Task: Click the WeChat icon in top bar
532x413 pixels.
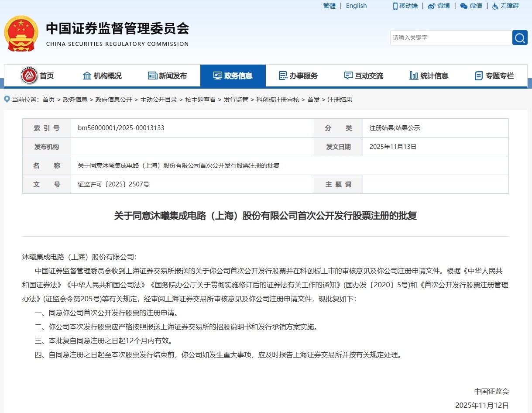Action: coord(464,6)
